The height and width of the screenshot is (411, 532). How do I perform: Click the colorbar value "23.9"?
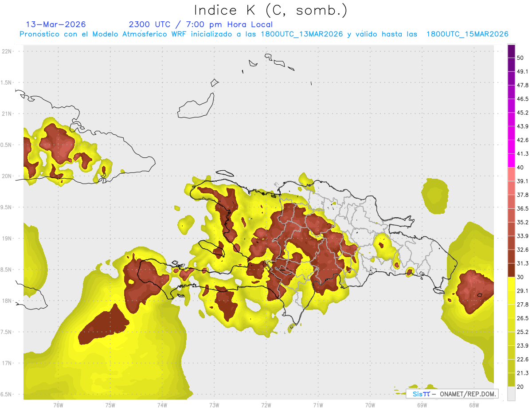pyautogui.click(x=523, y=346)
